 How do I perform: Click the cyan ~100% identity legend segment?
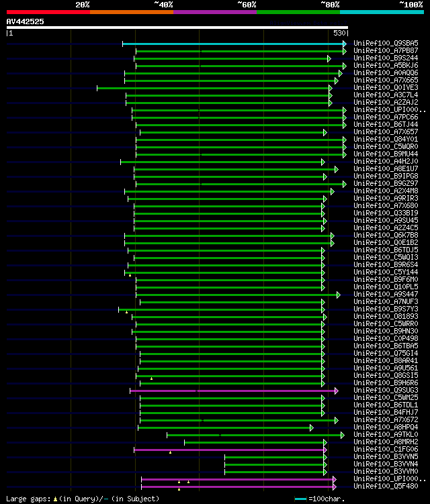pos(382,12)
